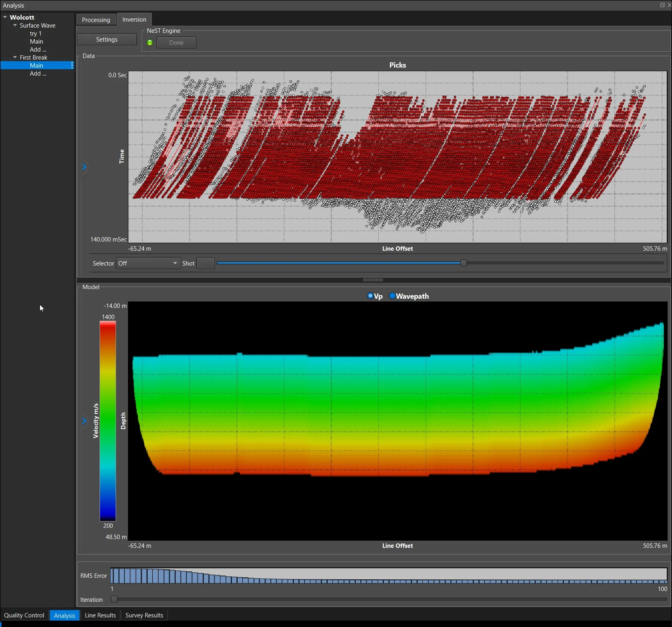Select Main under Surface Wave
Screen dimensions: 672x627
(36, 41)
